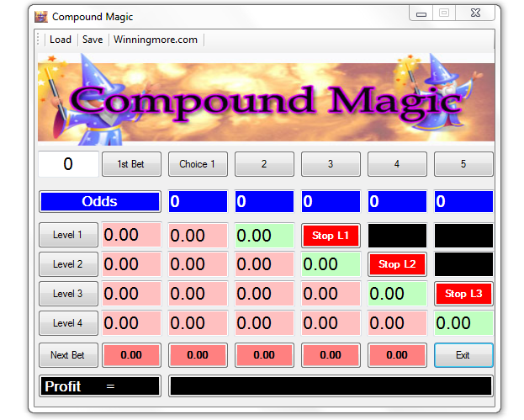Click green Level 2 value under choice 3
The image size is (524, 420).
click(x=331, y=264)
